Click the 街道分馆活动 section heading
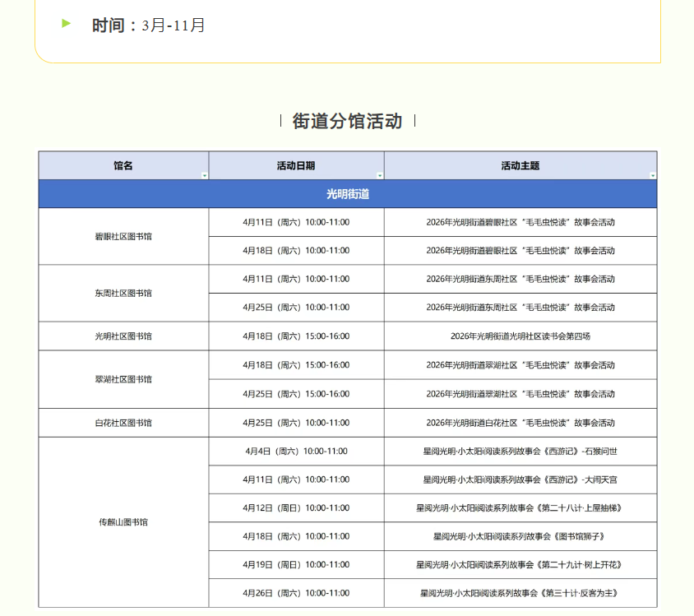The image size is (694, 616). click(347, 122)
